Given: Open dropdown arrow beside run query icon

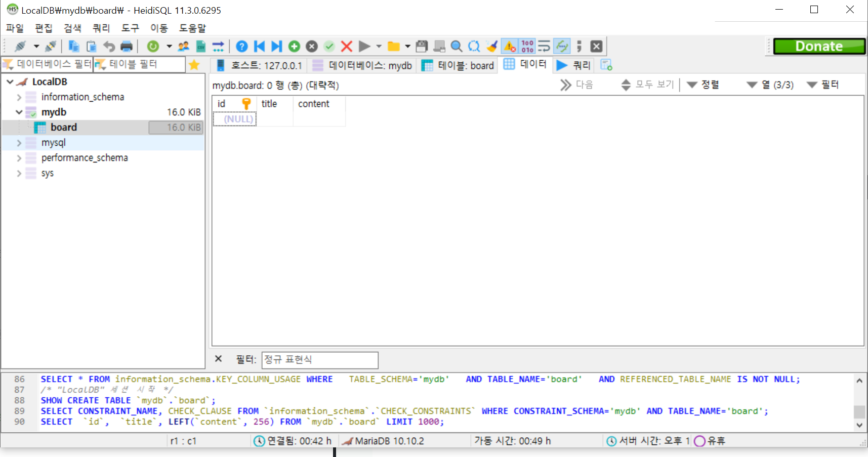Looking at the screenshot, I should [379, 47].
